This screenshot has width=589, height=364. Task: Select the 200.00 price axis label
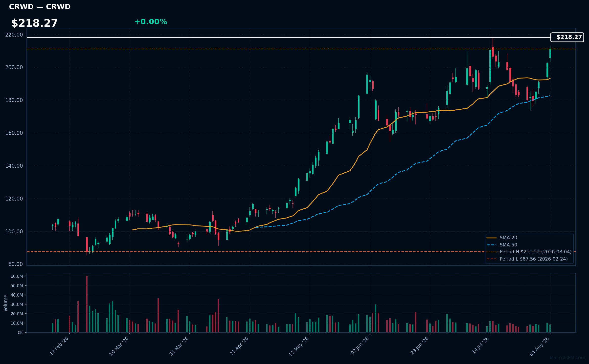(14, 67)
